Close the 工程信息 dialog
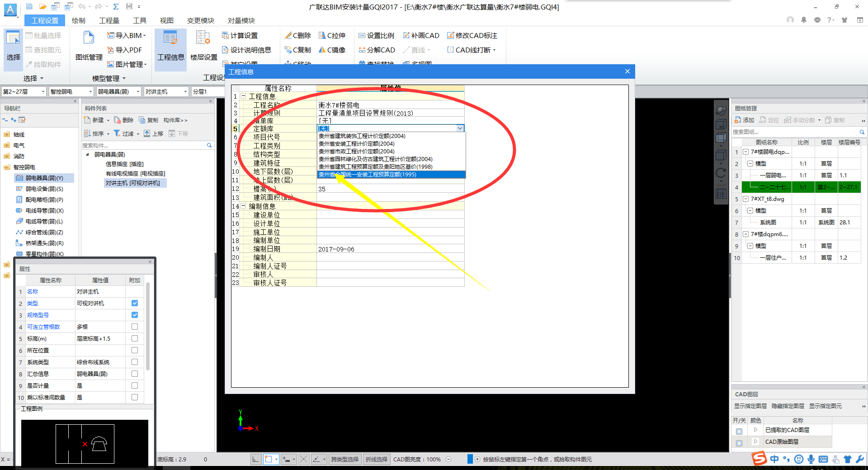This screenshot has height=470, width=868. 627,71
